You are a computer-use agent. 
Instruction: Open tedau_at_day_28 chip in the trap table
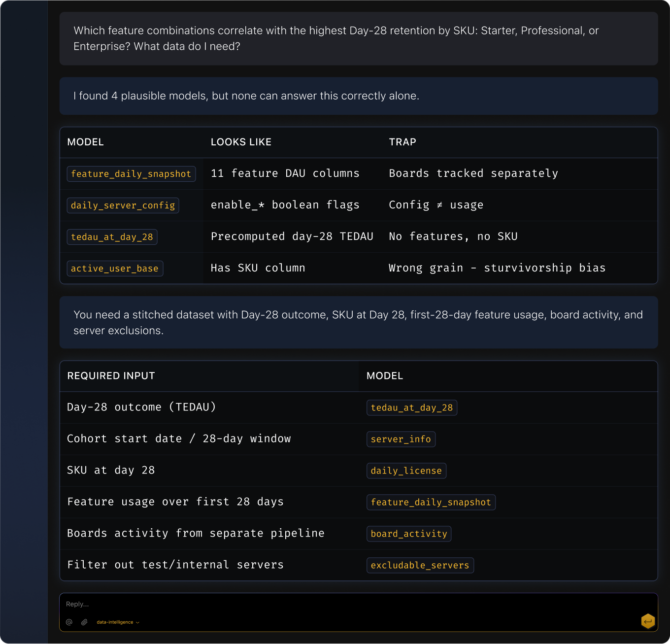click(112, 237)
